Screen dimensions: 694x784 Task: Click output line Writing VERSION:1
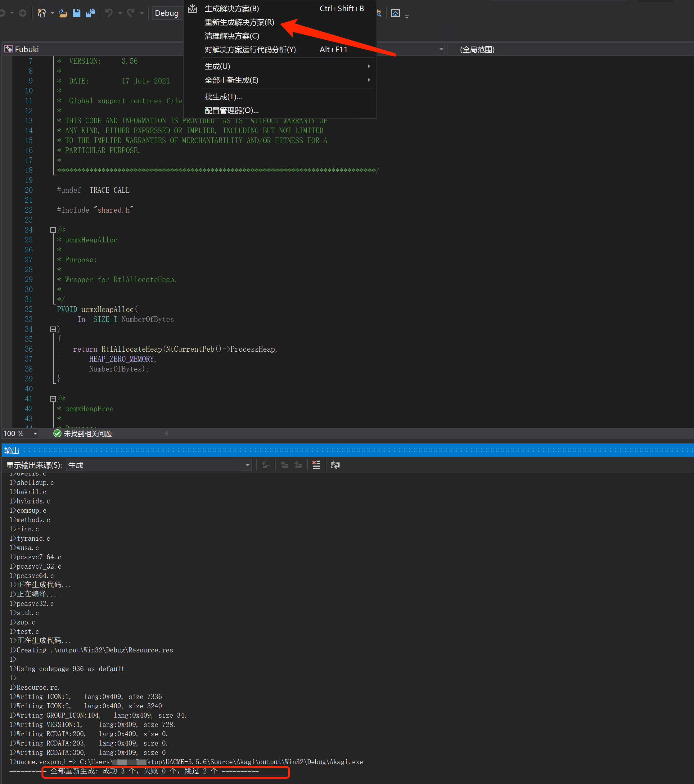tap(92, 724)
